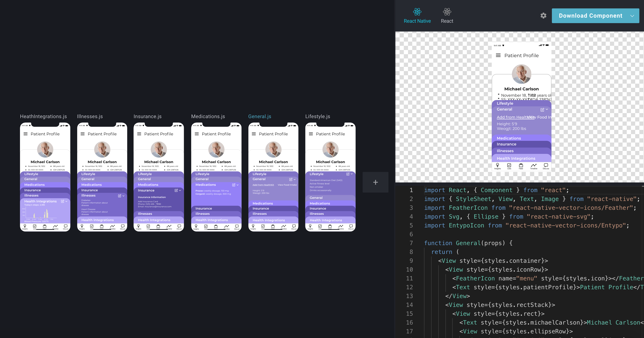644x338 pixels.
Task: Add a new component with plus button
Action: tap(375, 182)
